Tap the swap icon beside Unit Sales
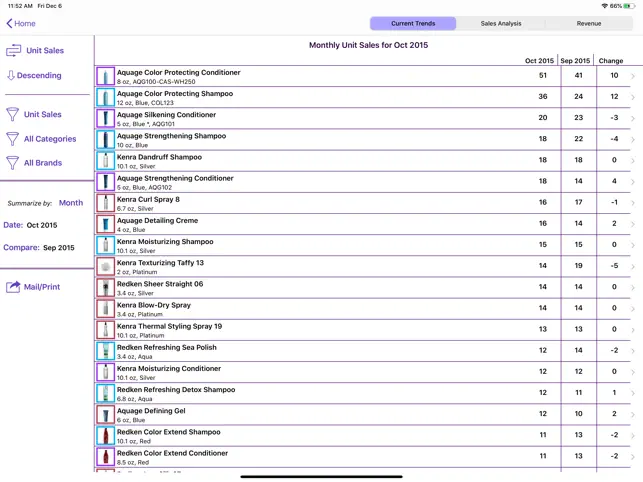Viewport: 643px width, 482px height. point(14,50)
